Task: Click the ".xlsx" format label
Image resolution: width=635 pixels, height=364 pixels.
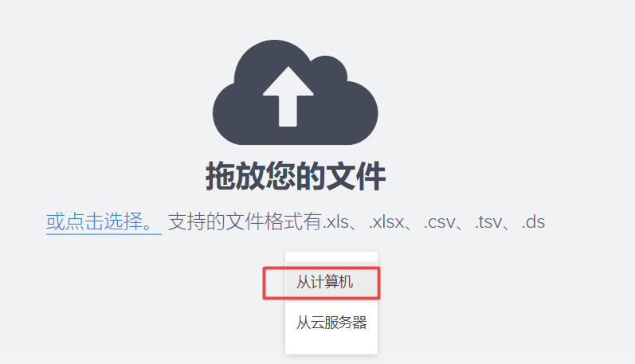Action: point(386,222)
